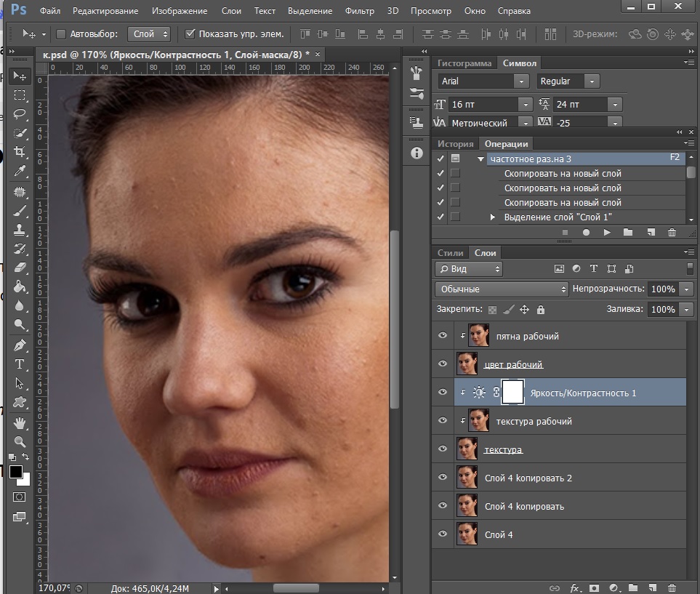Select the Brush tool

(19, 211)
